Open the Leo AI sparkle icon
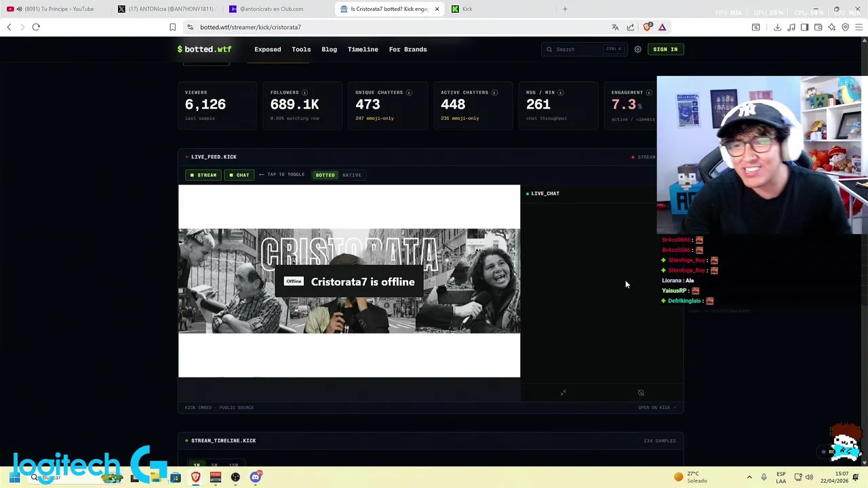 (x=831, y=27)
